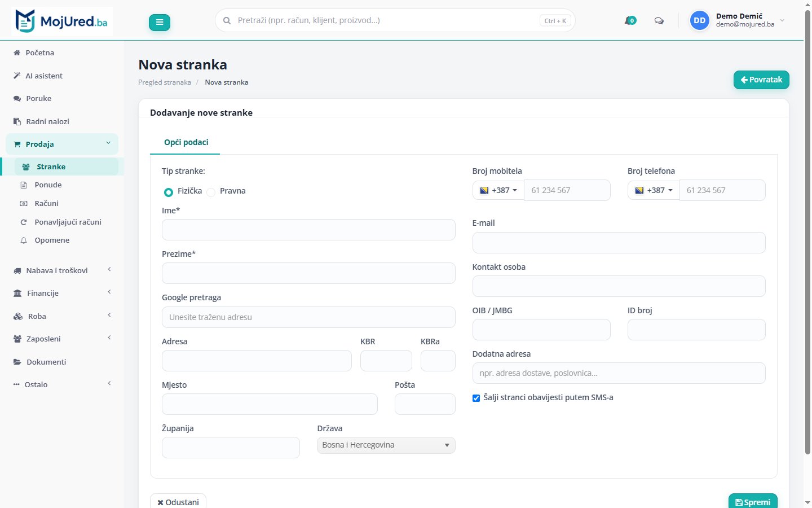Open the notifications bell icon
The width and height of the screenshot is (812, 508).
click(630, 21)
